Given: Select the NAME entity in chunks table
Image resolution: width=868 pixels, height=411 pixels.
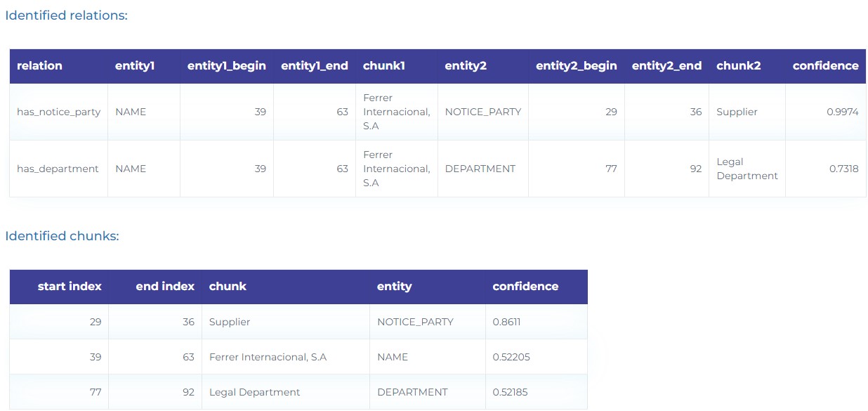Looking at the screenshot, I should coord(393,357).
